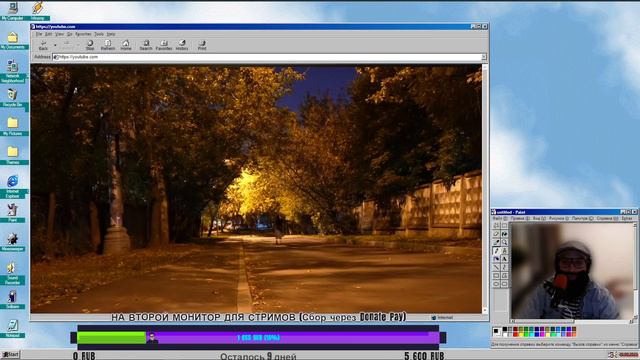This screenshot has height=360, width=640.
Task: Open the Edit menu in browser
Action: coord(49,34)
